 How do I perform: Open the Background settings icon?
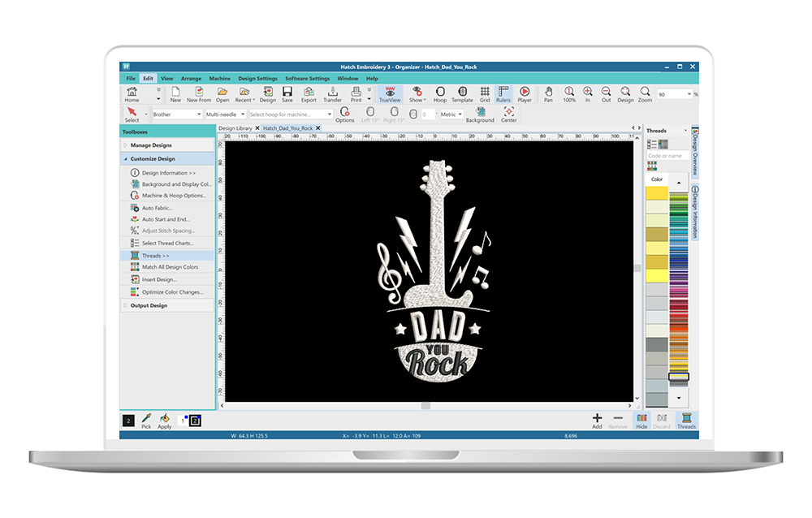click(x=480, y=114)
